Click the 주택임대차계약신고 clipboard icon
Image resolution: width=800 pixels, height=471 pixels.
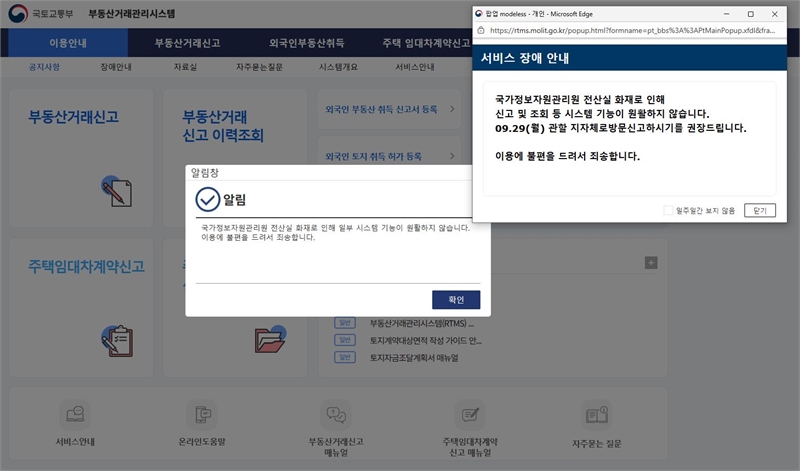pyautogui.click(x=117, y=340)
